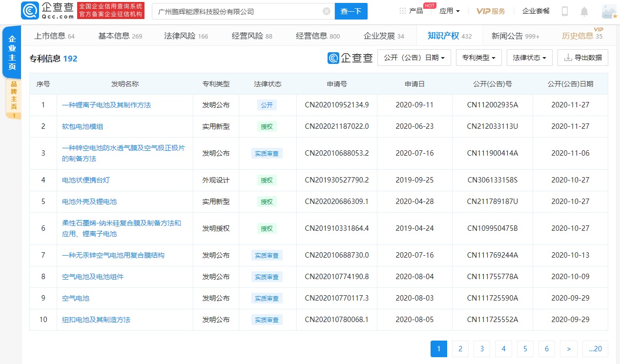Screen dimensions: 620x364
Task: Expand the 应用 menu dropdown
Action: [x=449, y=10]
